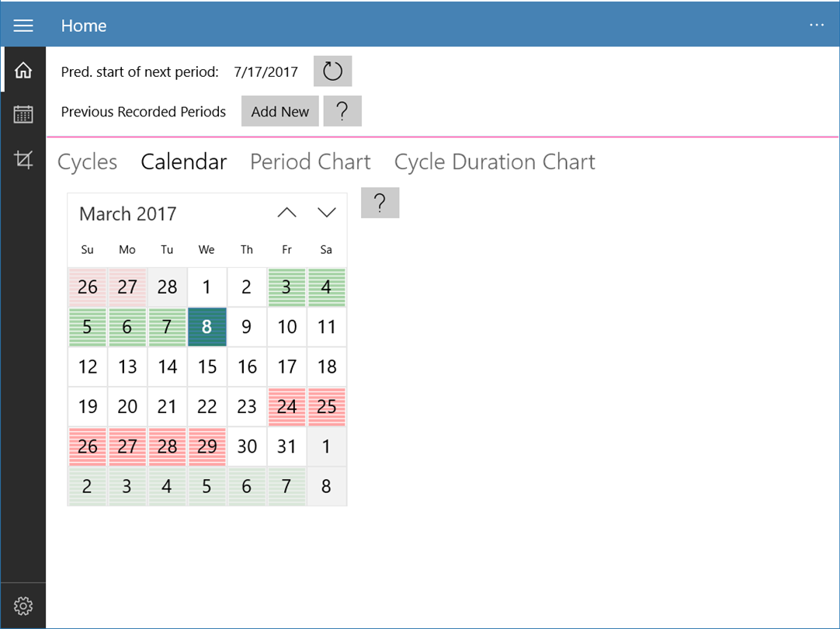This screenshot has height=629, width=840.
Task: Select red-marked March 24 on calendar
Action: tap(286, 407)
